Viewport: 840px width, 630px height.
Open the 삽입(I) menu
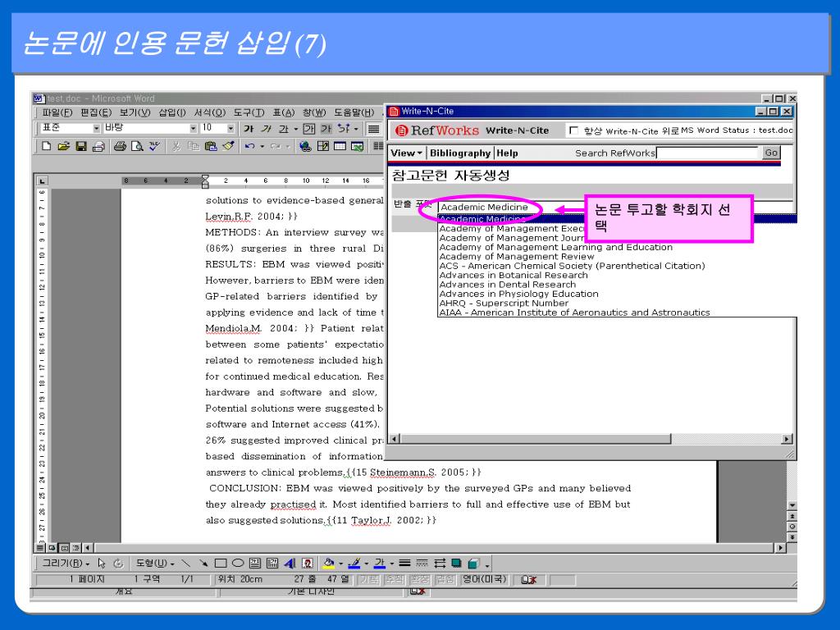172,112
